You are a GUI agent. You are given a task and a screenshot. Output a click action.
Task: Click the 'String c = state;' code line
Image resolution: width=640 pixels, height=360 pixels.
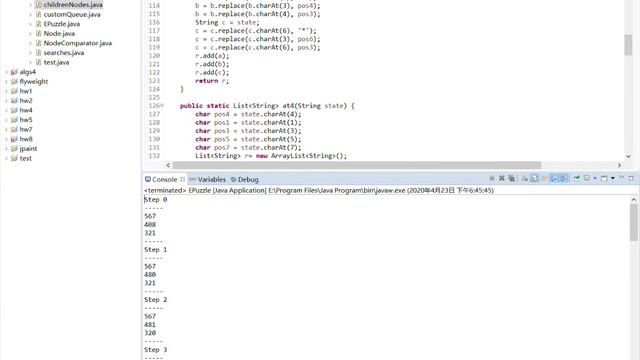[227, 22]
